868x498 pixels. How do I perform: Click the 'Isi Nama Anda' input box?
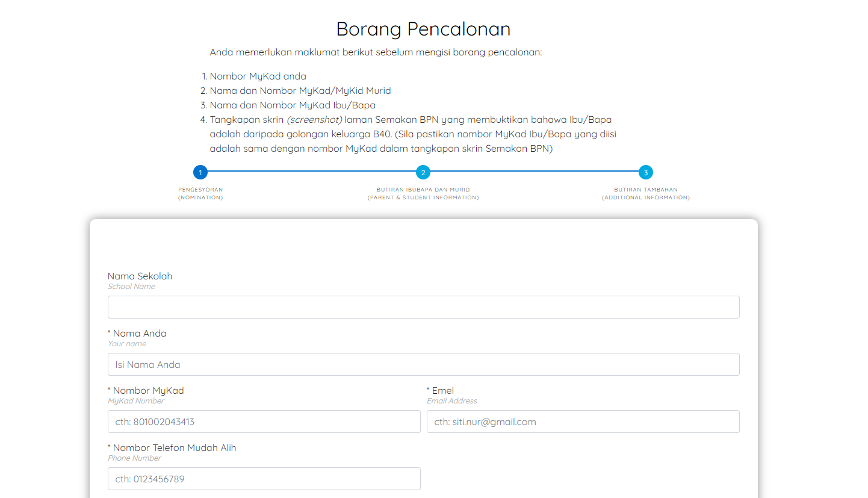pyautogui.click(x=423, y=364)
